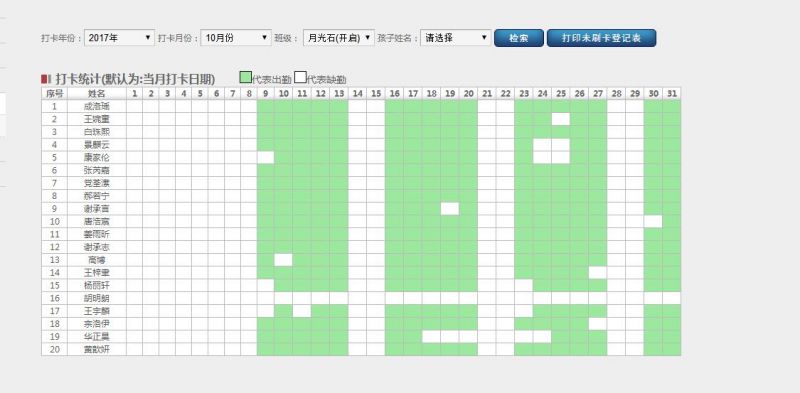Click row 13 absent cell on day 10

pyautogui.click(x=283, y=260)
